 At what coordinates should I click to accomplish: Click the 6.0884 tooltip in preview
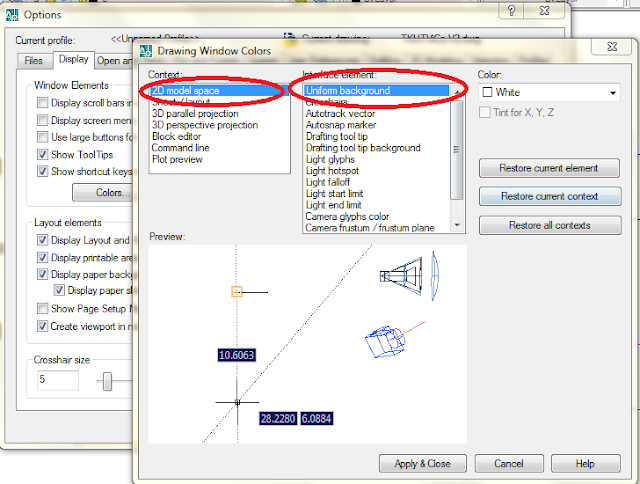click(317, 418)
